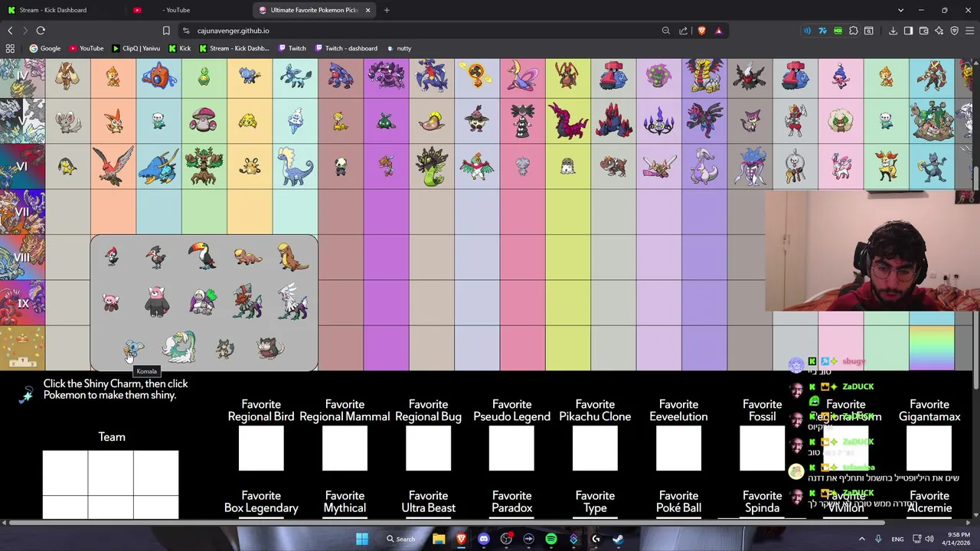Click Giratina in the Gen IV row

(704, 75)
